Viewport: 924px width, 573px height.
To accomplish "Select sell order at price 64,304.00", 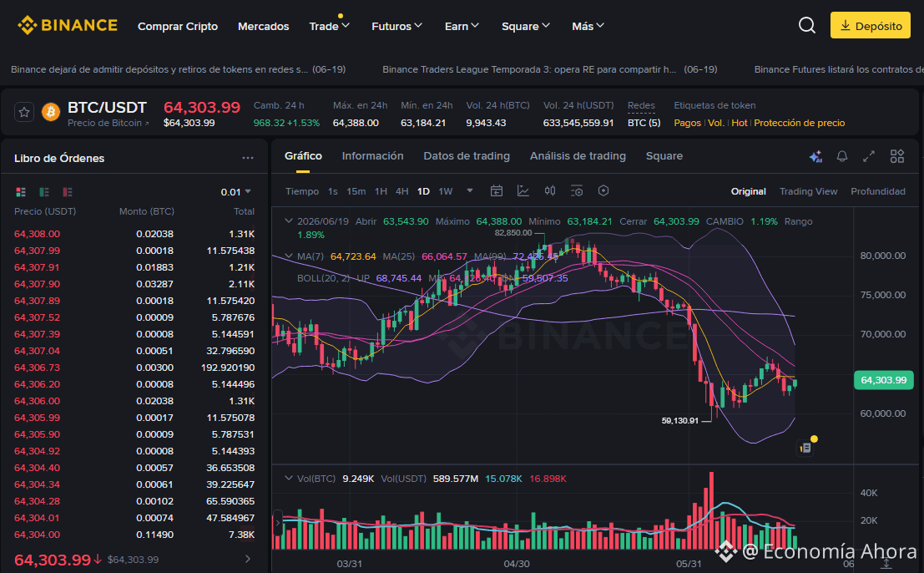I will (134, 535).
